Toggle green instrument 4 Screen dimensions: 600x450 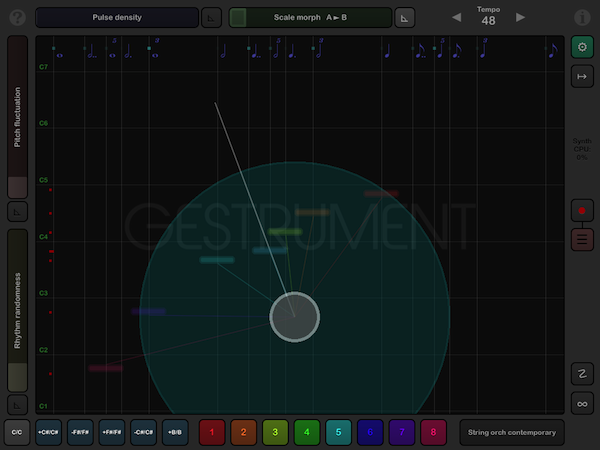point(307,432)
